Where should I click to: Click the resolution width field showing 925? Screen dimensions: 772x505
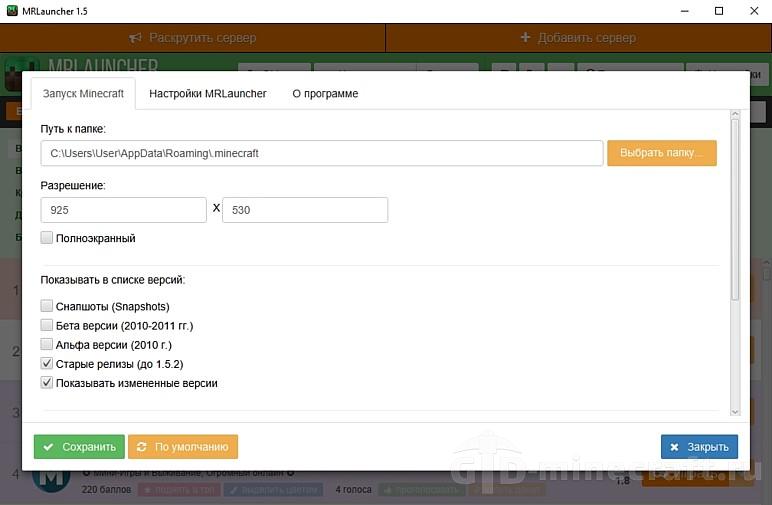pos(124,210)
